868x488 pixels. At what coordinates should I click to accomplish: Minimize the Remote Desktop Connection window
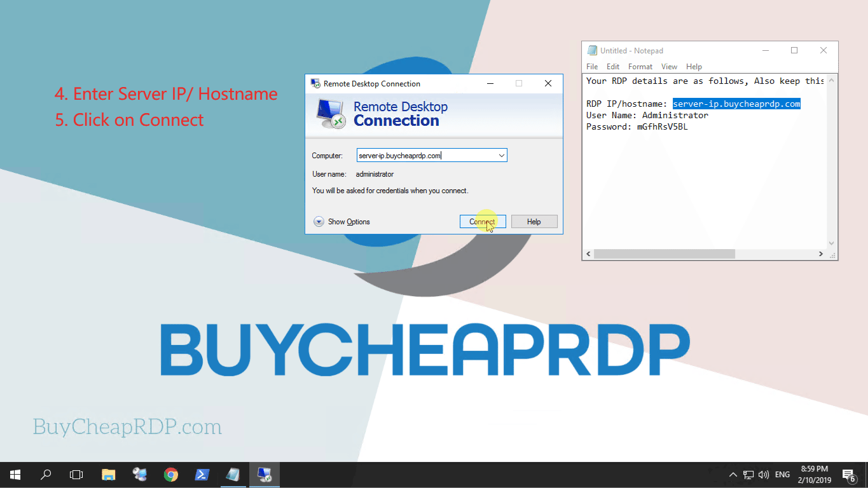[490, 83]
